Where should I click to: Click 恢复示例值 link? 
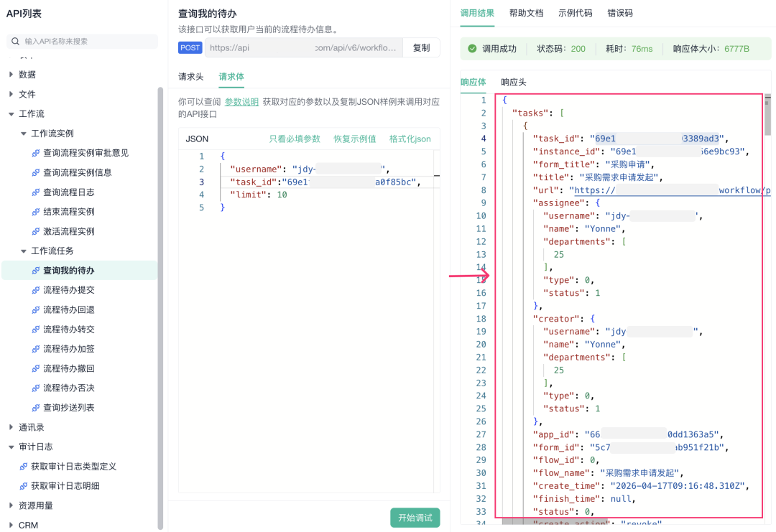pyautogui.click(x=354, y=139)
